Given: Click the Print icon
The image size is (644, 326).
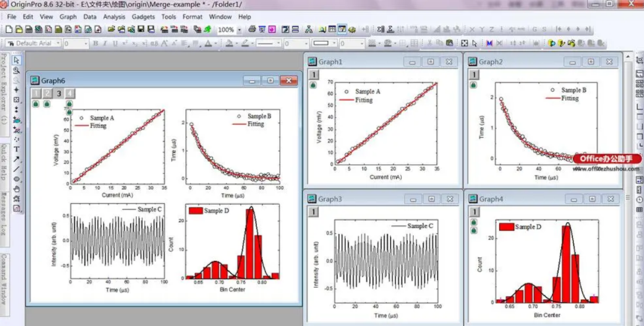Looking at the screenshot, I should [252, 29].
